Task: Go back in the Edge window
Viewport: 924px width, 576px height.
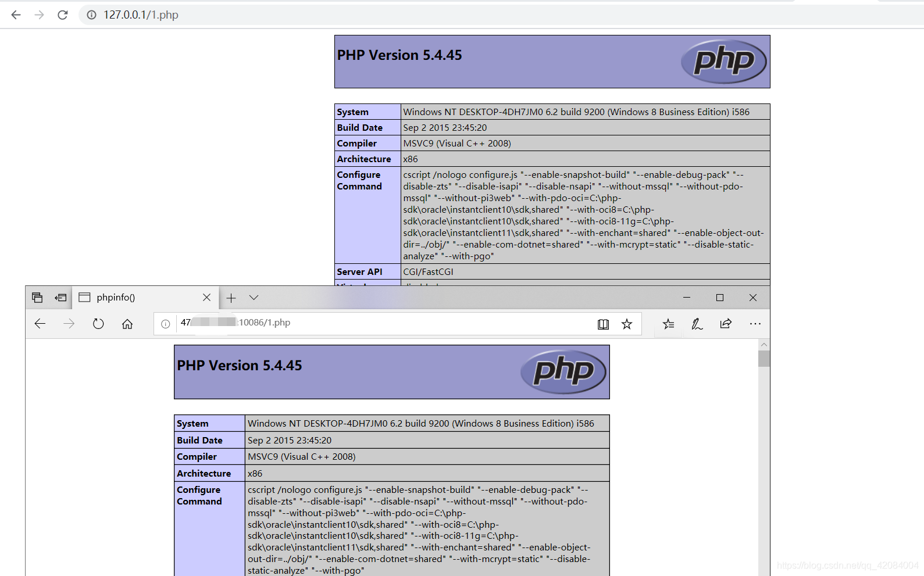Action: [x=40, y=324]
